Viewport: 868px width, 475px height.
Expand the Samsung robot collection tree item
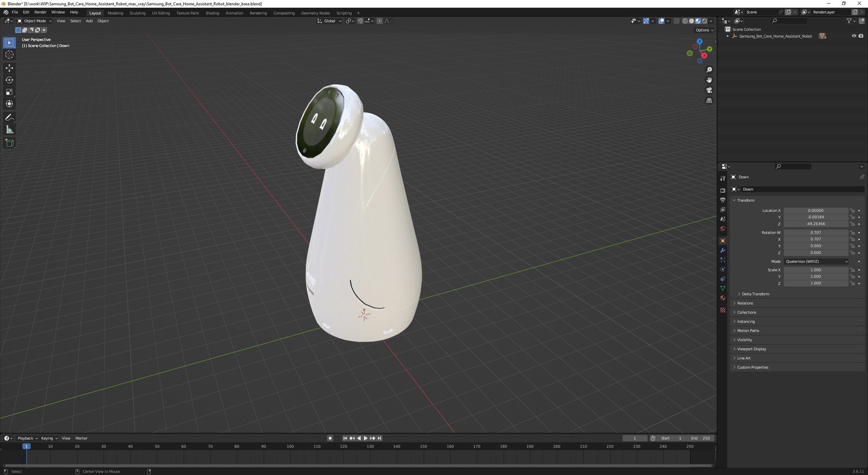727,36
